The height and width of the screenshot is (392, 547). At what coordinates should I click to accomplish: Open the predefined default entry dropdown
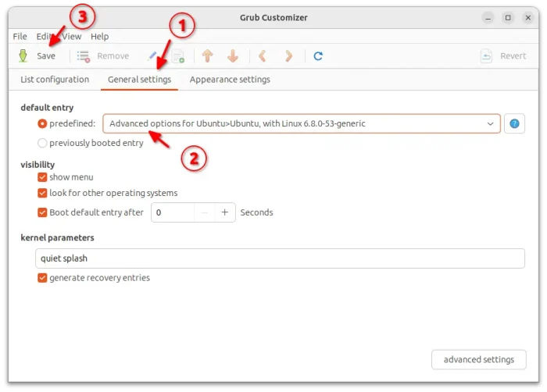[x=302, y=123]
